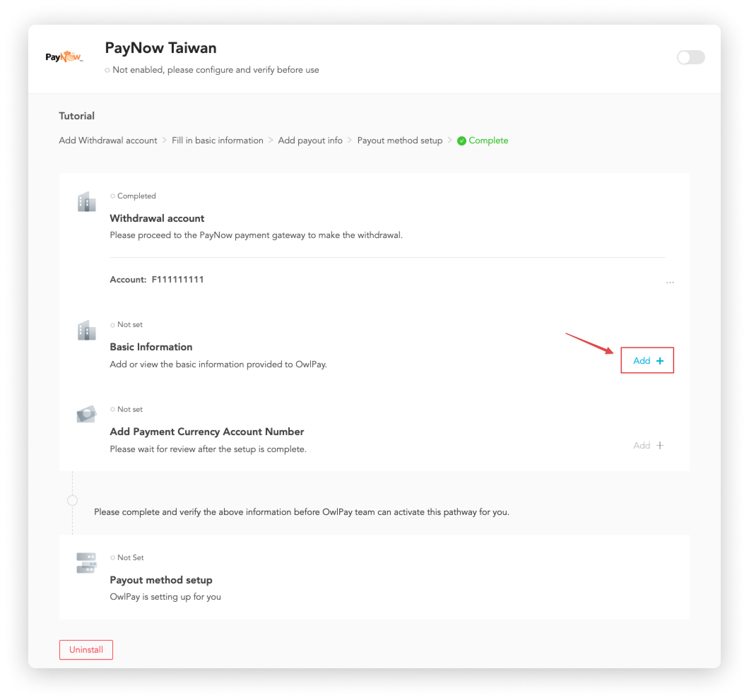Click the Withdrawal account building icon
Screen dimensions: 749x700
[87, 201]
